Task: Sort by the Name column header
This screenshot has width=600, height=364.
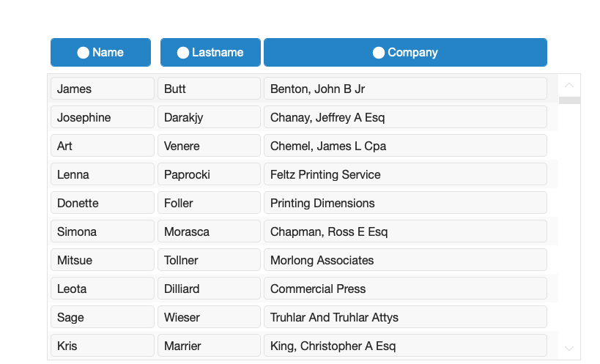Action: (100, 53)
